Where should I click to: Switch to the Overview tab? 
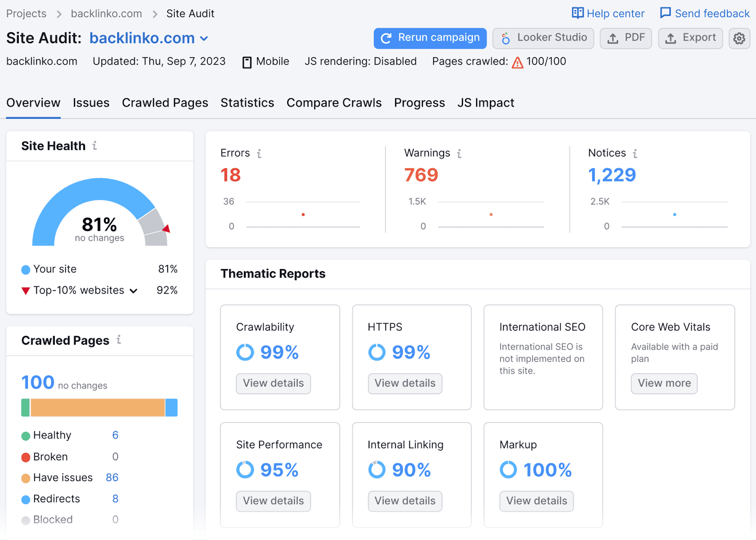coord(33,103)
